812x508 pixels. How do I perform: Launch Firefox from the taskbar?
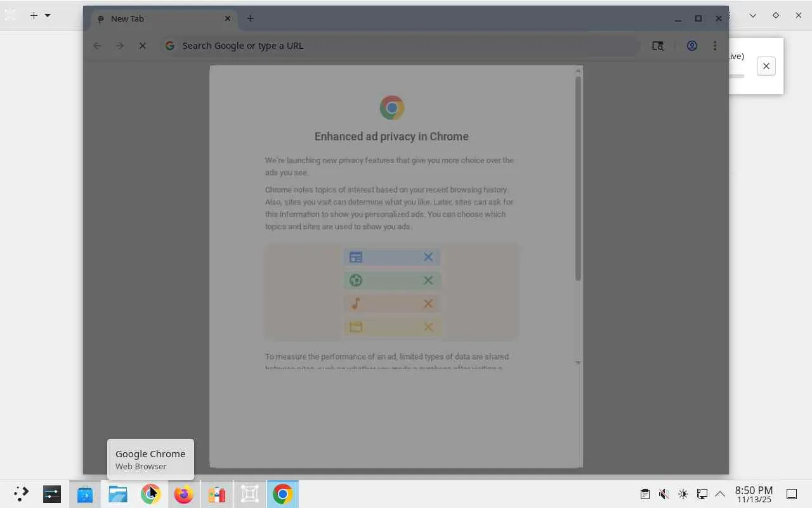pyautogui.click(x=184, y=494)
